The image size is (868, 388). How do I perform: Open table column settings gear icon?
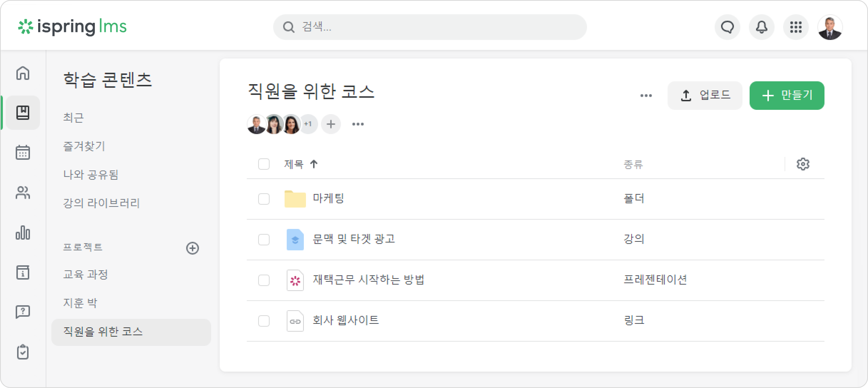pos(803,164)
